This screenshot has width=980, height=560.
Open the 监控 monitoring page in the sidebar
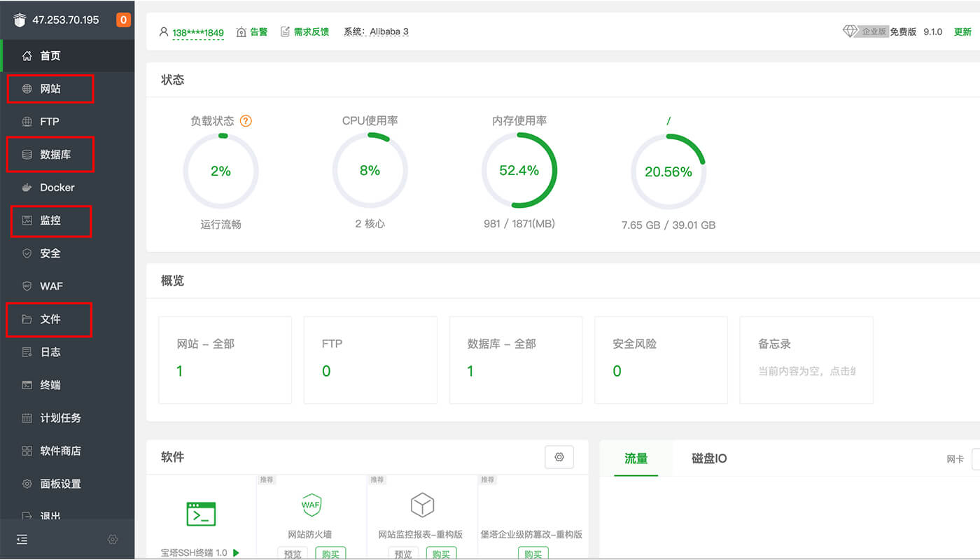coord(67,220)
